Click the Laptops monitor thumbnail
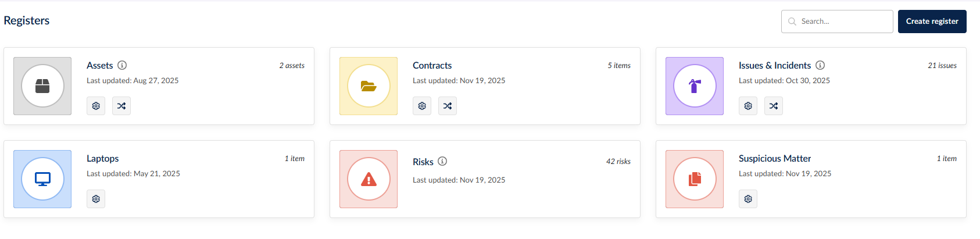The height and width of the screenshot is (239, 980). click(x=42, y=179)
